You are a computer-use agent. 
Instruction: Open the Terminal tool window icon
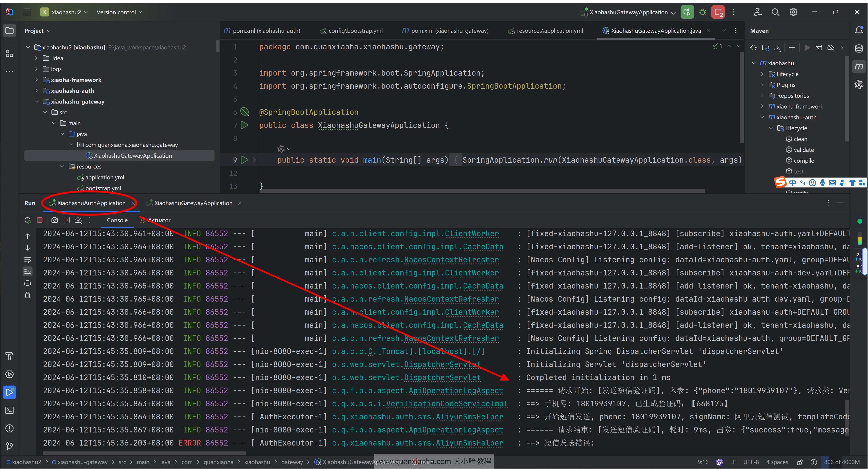(9, 410)
